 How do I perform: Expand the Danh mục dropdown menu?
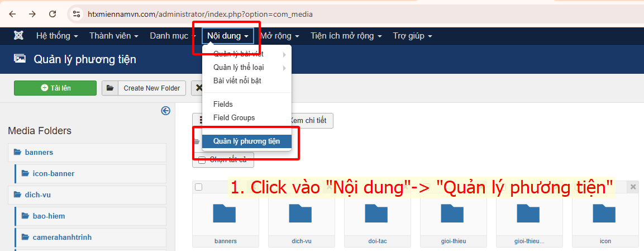tap(173, 36)
